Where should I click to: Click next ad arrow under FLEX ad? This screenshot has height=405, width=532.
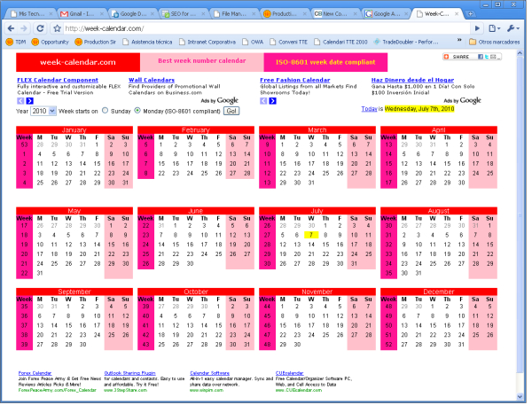tap(30, 101)
